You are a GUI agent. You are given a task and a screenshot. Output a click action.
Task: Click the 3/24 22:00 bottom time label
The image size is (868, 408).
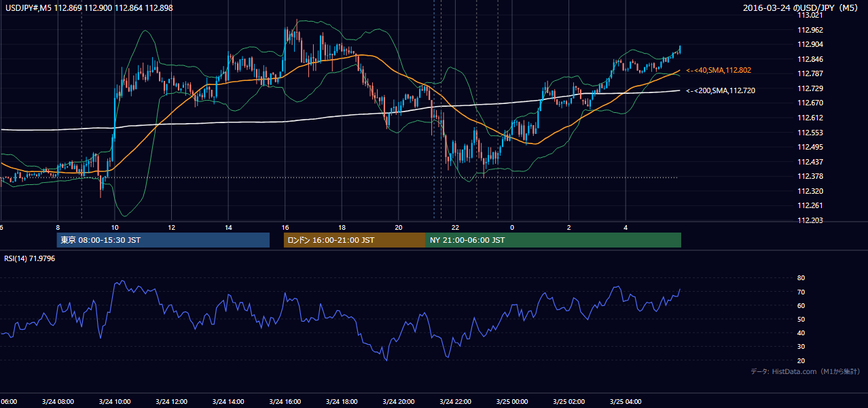[455, 402]
